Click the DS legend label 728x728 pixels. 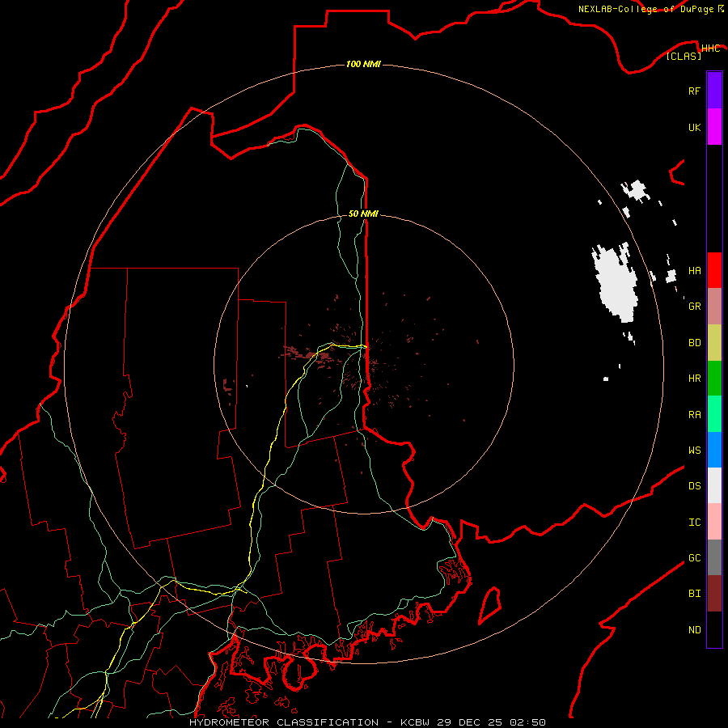(694, 486)
